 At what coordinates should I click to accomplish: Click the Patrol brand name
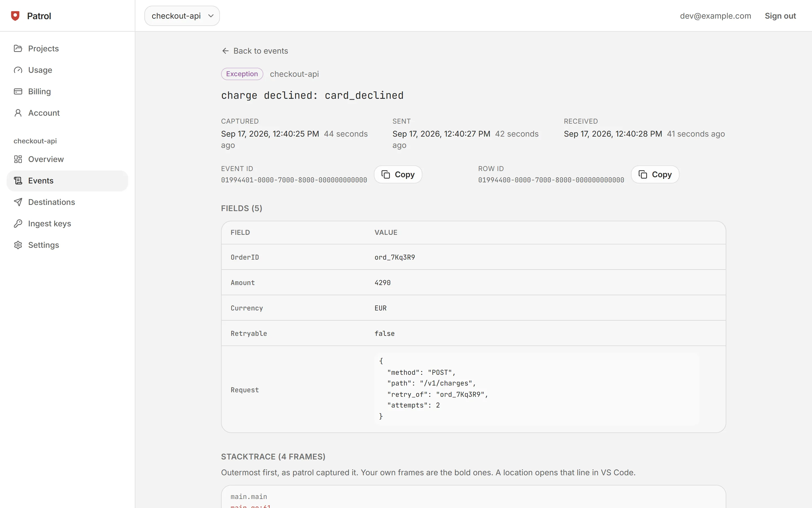[39, 16]
